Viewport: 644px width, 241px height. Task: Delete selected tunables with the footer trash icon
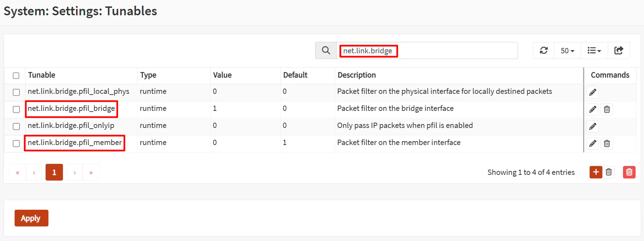coord(609,172)
